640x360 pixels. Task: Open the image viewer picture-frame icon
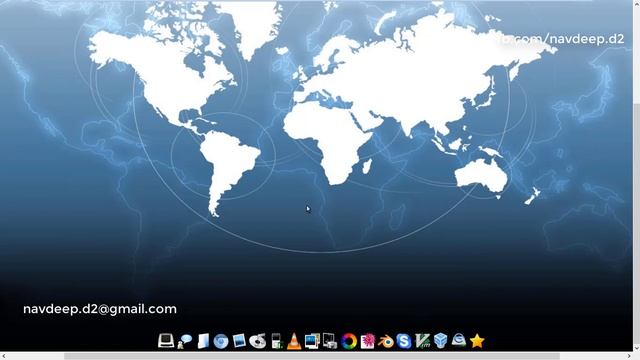(x=239, y=341)
